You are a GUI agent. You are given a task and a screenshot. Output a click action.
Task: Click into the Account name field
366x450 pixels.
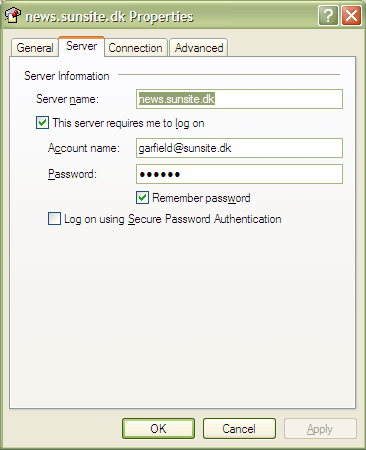point(239,148)
